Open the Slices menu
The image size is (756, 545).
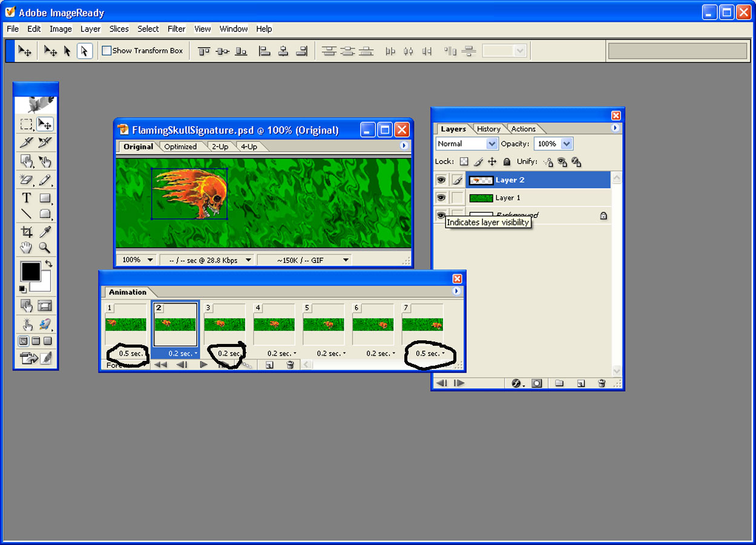point(119,28)
